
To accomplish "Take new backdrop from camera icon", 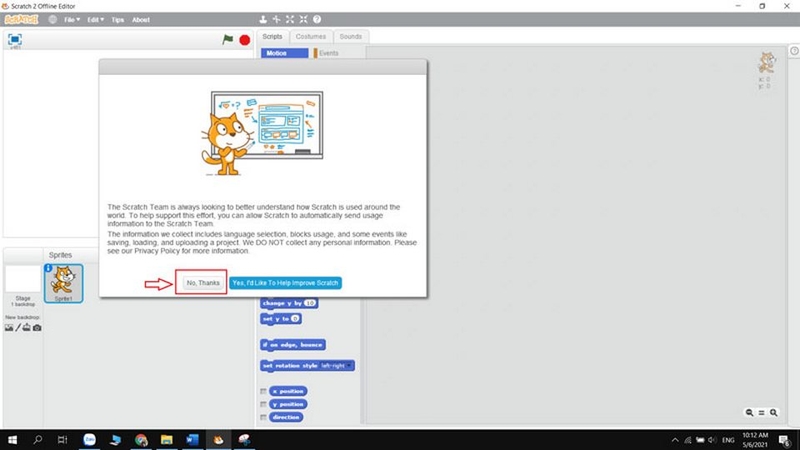I will click(x=37, y=328).
